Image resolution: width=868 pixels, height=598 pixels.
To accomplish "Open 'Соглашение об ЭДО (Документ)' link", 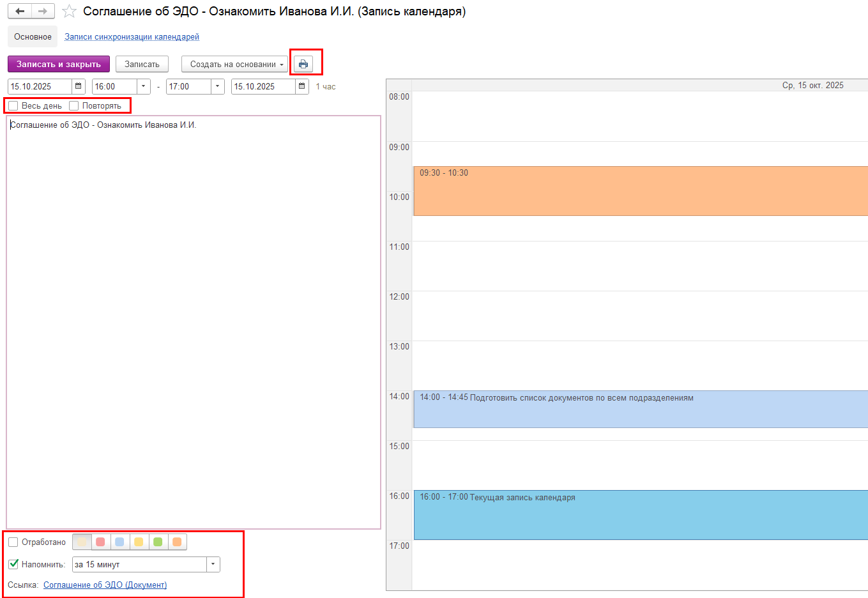I will pos(105,585).
